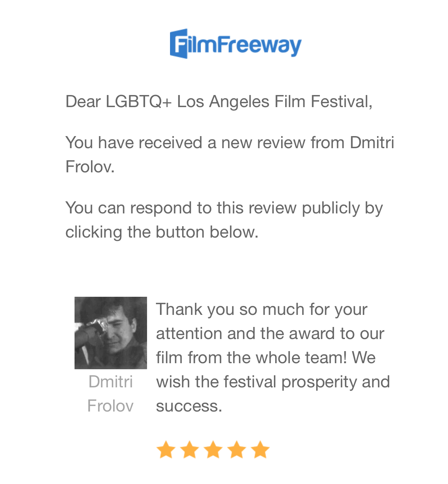Click the 'wish the festival prosperity and' line
448x484 pixels.
click(x=273, y=382)
